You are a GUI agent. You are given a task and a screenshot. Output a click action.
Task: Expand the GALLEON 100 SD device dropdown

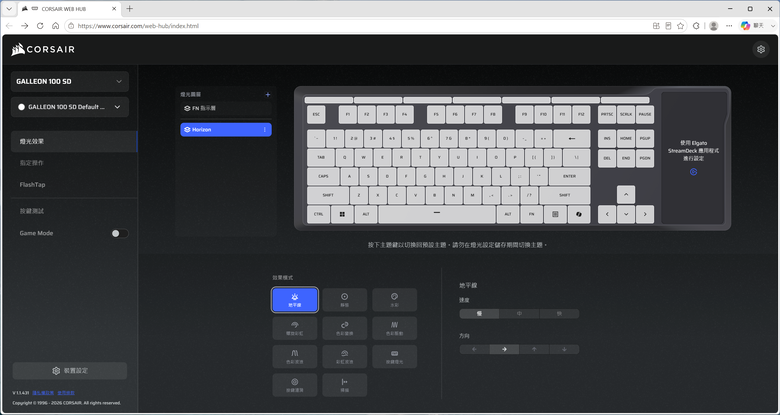point(70,82)
